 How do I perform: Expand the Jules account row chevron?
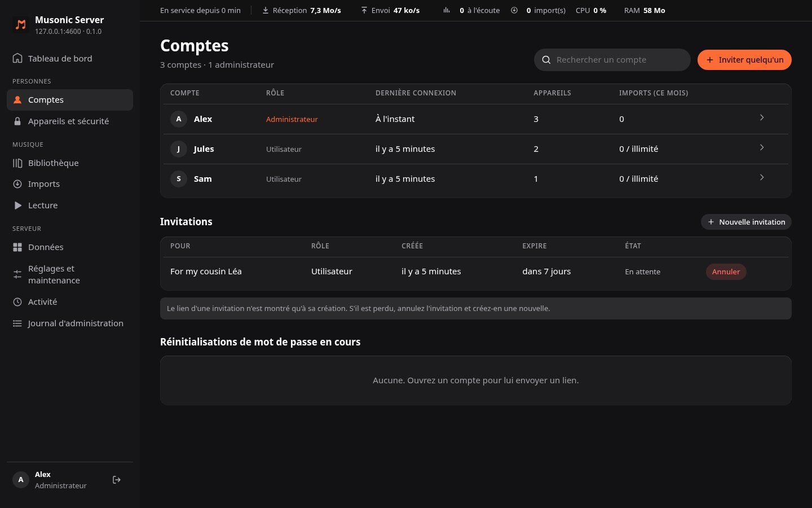click(762, 148)
